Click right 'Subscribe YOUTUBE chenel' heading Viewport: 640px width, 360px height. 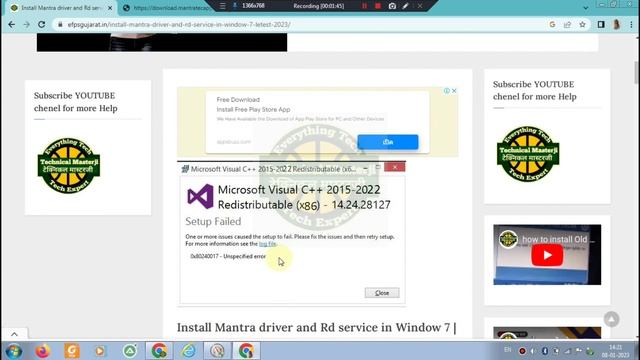click(x=535, y=90)
